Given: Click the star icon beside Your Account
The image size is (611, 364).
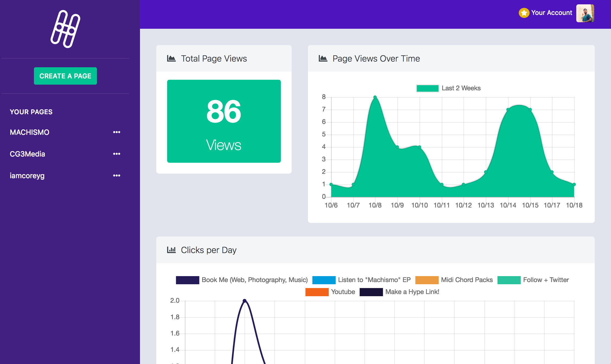Looking at the screenshot, I should (x=524, y=12).
